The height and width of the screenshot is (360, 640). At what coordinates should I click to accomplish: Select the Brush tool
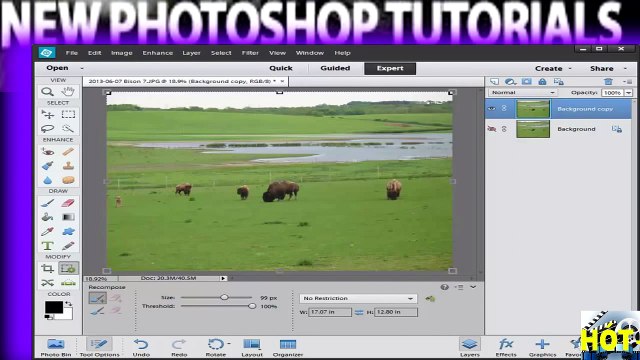[47, 203]
